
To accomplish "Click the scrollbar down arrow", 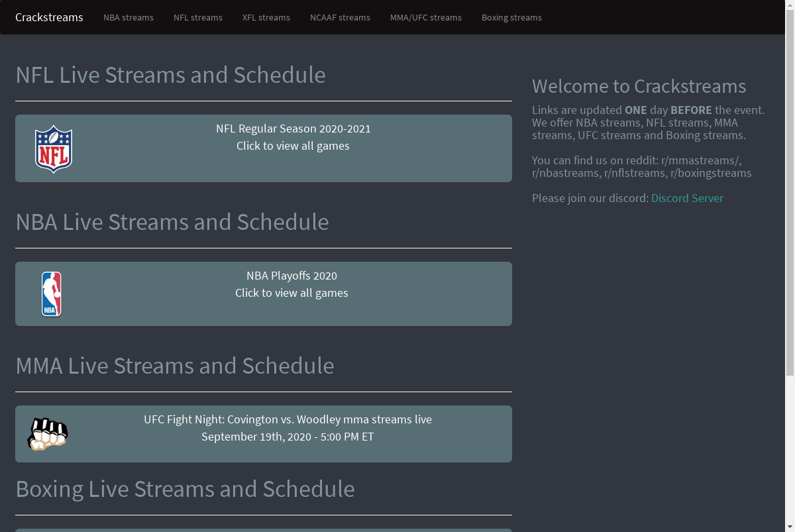I will 790,527.
